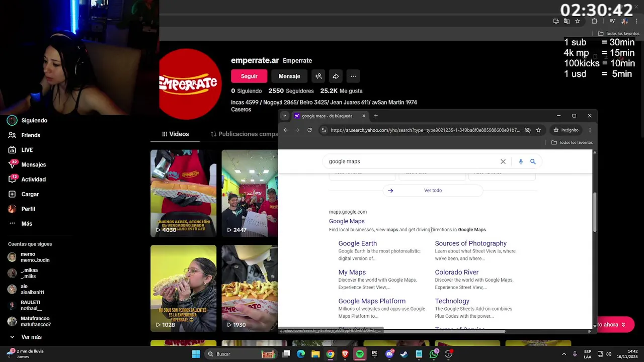
Task: Click the blue magnifier search icon
Action: point(533,161)
